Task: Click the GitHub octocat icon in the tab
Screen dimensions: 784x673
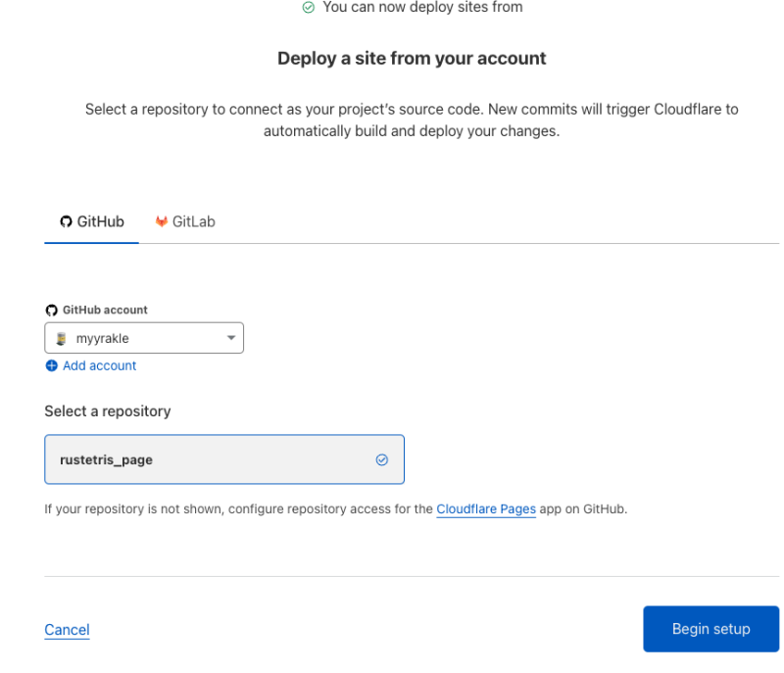Action: (x=67, y=221)
